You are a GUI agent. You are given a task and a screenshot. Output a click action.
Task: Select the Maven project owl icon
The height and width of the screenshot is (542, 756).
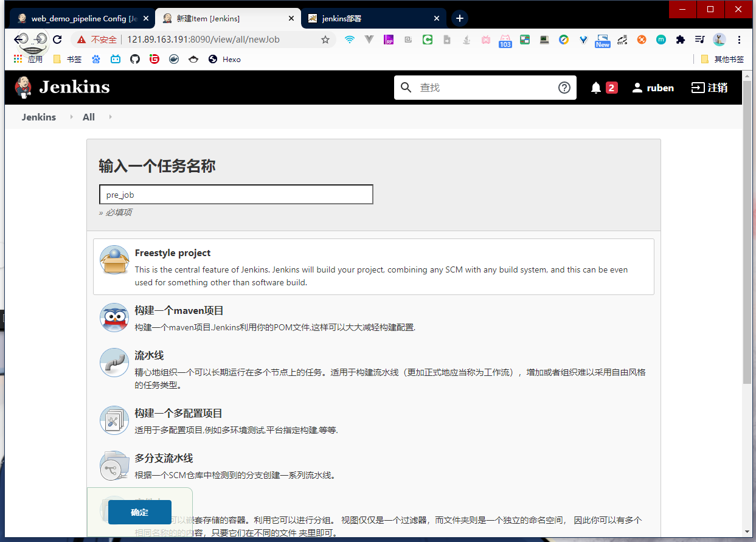click(114, 318)
